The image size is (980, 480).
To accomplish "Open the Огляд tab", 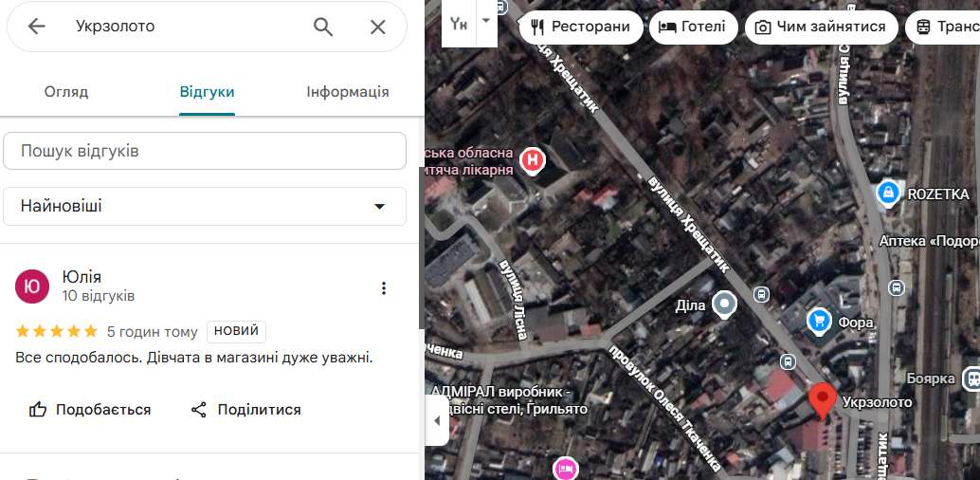I will pyautogui.click(x=66, y=92).
